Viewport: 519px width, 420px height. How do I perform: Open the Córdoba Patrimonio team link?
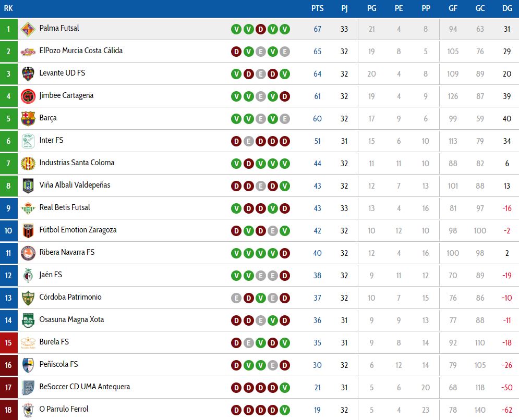pyautogui.click(x=70, y=297)
